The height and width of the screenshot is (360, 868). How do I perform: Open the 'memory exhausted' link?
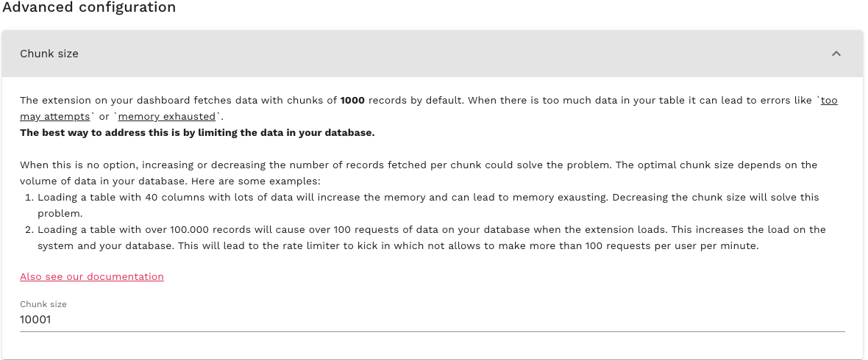[166, 116]
